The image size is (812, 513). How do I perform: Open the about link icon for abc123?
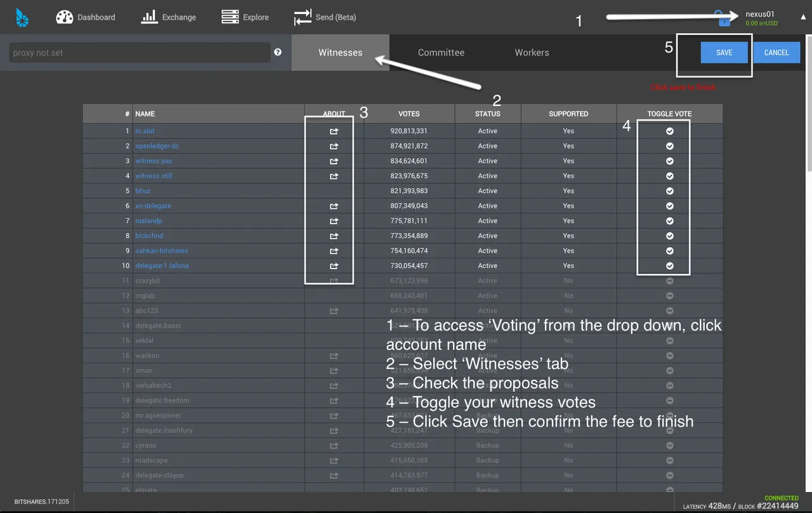[x=334, y=311]
